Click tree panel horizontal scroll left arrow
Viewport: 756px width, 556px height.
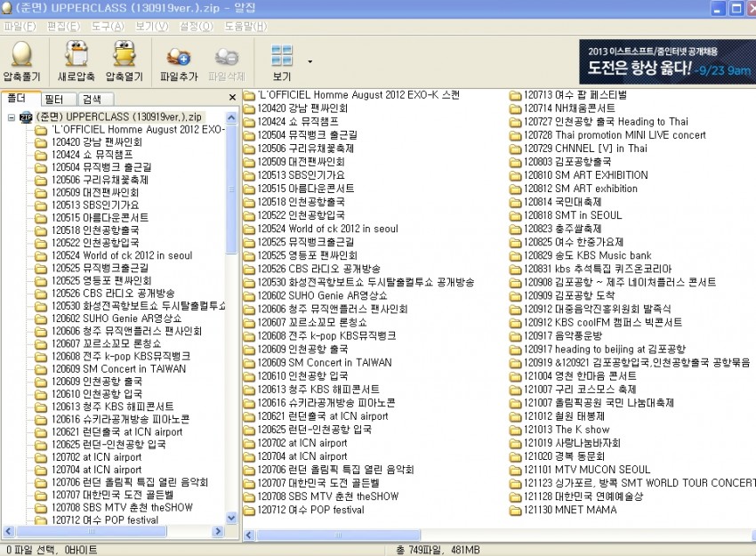(x=8, y=531)
